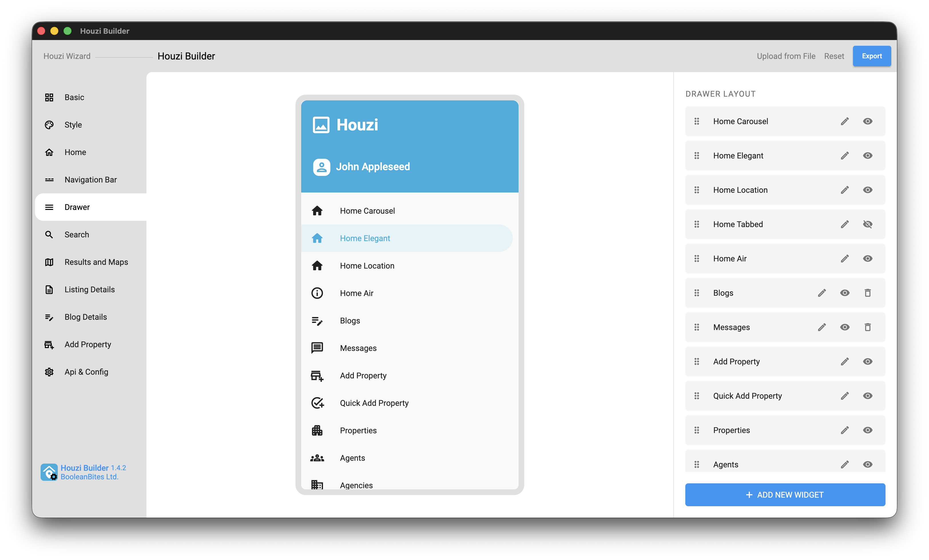This screenshot has width=929, height=560.
Task: Click John Appleseed avatar icon
Action: point(321,167)
